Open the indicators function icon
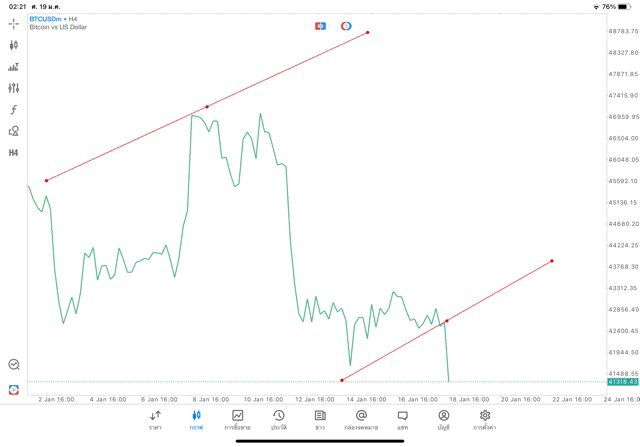The image size is (640, 447). coord(13,110)
